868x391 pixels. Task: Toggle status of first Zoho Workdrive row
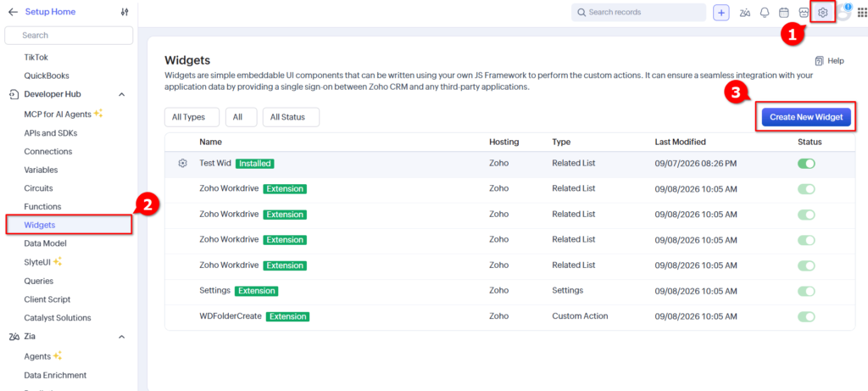(x=807, y=189)
